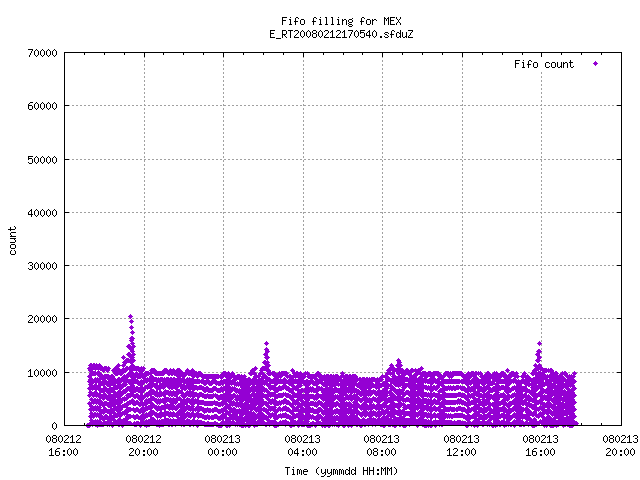Click the 30000 y-axis tick label
Viewport: 640px width, 480px height.
42,266
